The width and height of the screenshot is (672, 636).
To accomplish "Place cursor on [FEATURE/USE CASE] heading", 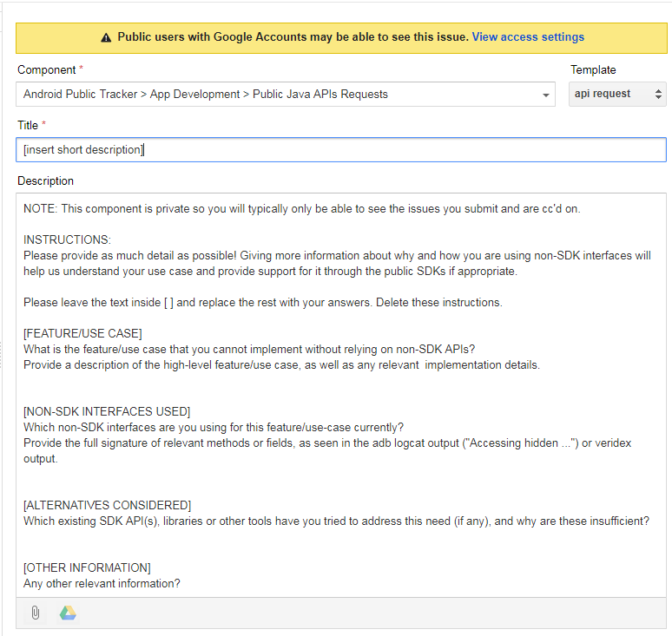I will (82, 334).
